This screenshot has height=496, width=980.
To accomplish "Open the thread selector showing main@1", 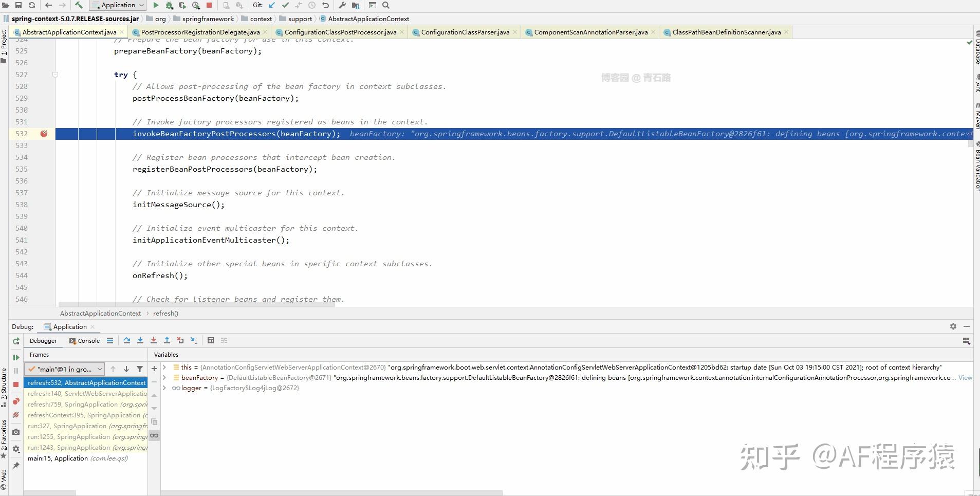I will point(64,369).
